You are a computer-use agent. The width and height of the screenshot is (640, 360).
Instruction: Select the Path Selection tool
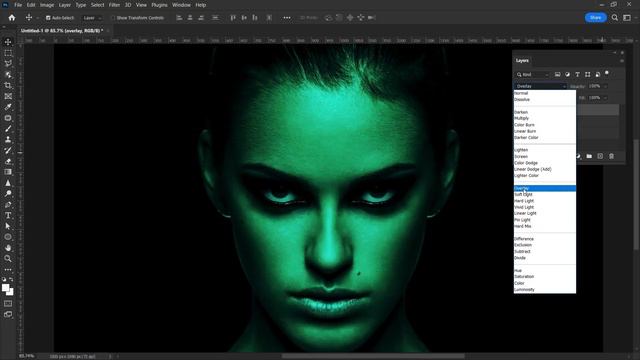pyautogui.click(x=8, y=226)
